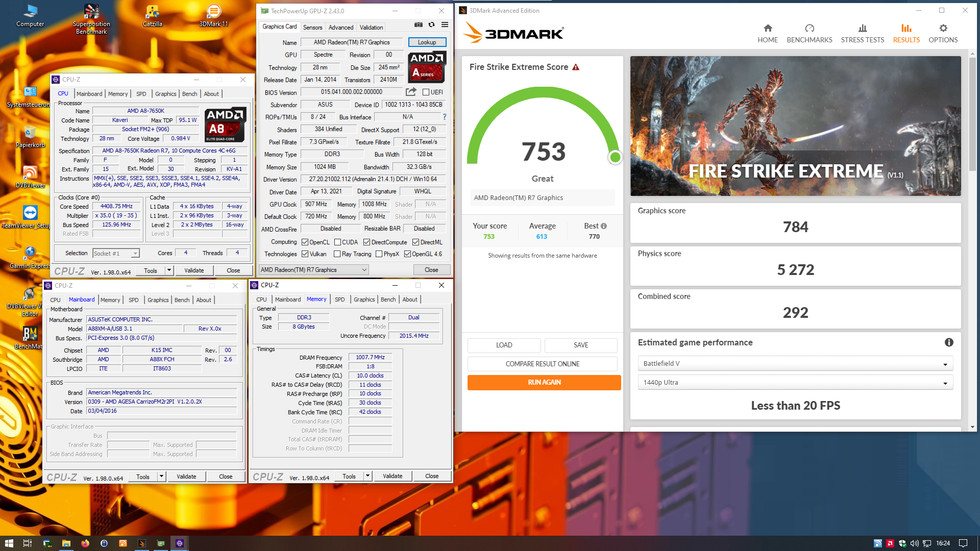Open the Systemsteuerung desktop icon

pyautogui.click(x=30, y=97)
